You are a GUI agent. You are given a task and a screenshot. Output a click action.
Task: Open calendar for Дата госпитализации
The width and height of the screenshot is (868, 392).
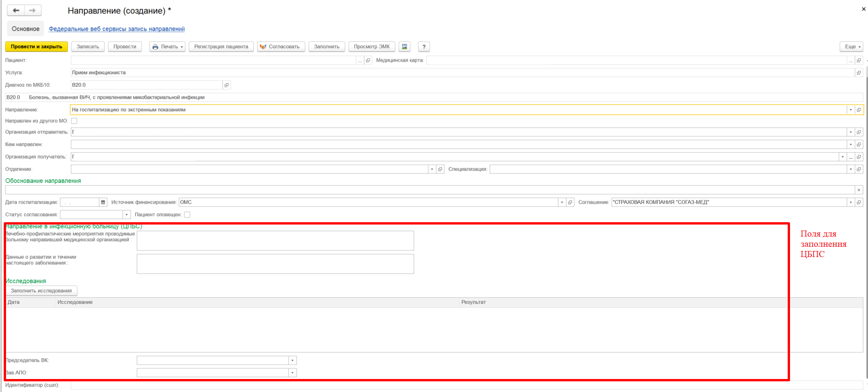[103, 202]
